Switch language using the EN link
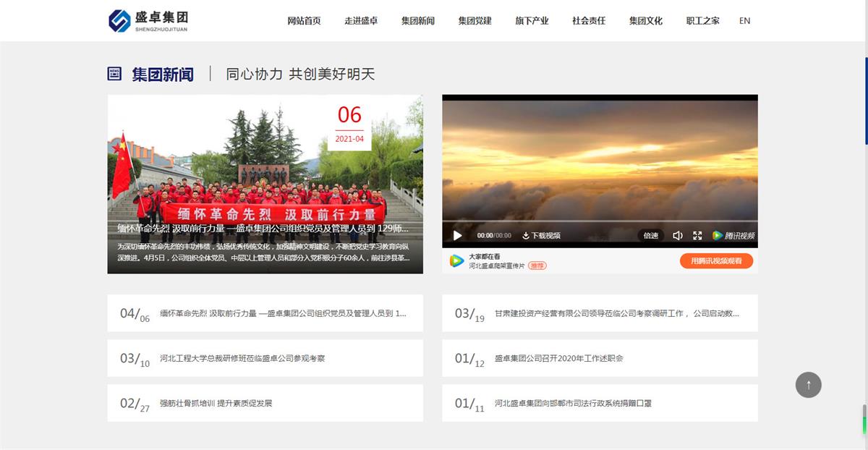Viewport: 868px width, 450px height. [744, 20]
